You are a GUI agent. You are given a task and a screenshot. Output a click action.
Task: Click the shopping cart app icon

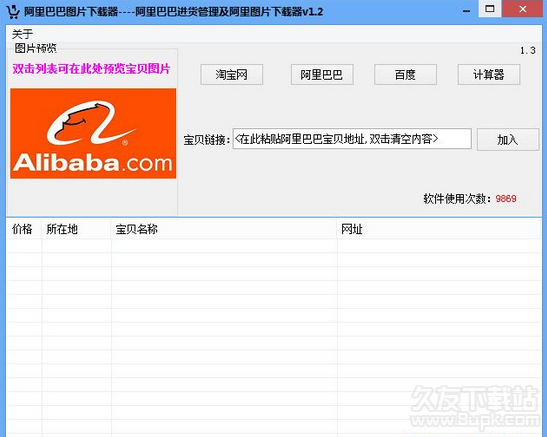coord(13,11)
